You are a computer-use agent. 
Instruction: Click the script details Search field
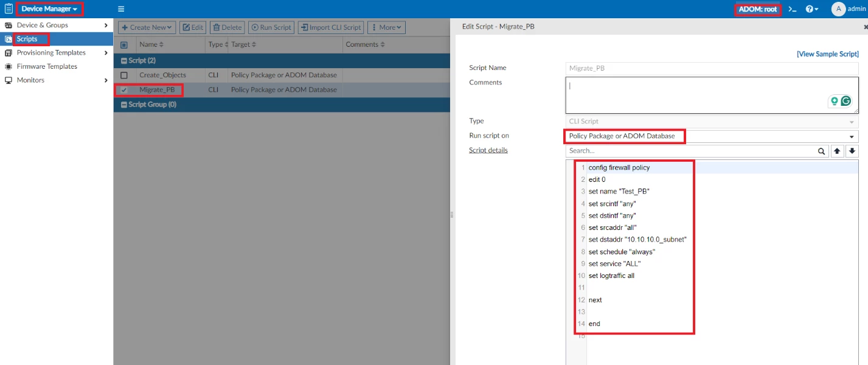(x=690, y=151)
